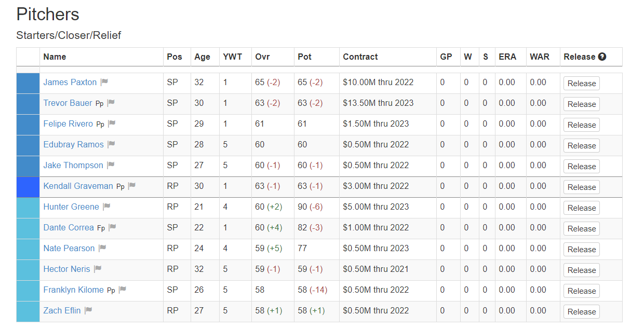Viewport: 644px width, 329px height.
Task: Click the light blue handle beside Hunter Greene
Action: point(28,208)
